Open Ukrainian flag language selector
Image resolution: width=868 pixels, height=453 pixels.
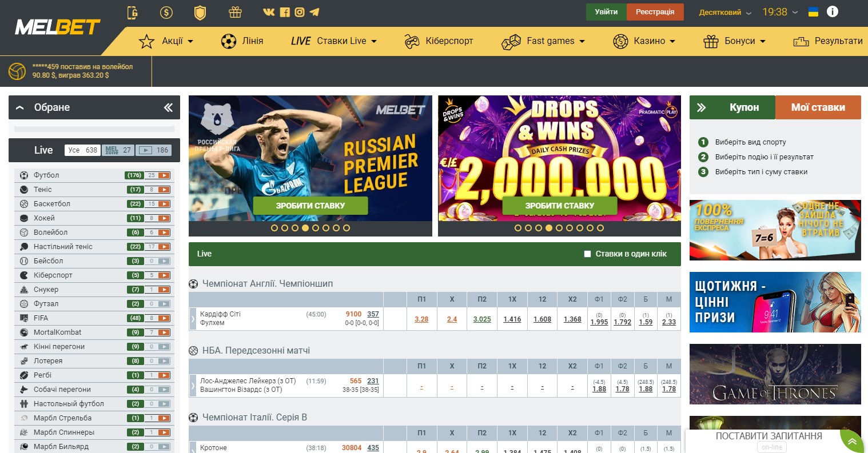(x=813, y=12)
